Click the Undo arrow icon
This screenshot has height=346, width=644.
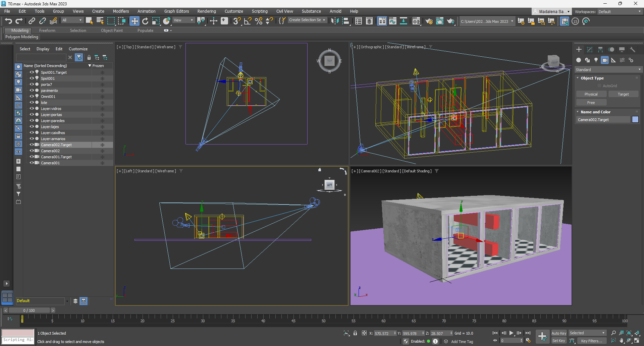coord(8,21)
